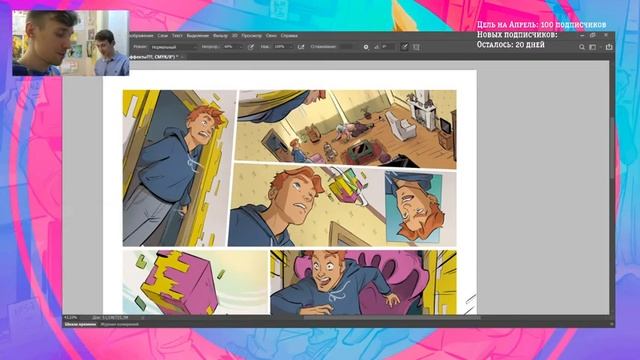
Task: Click the brush angle icon
Action: (x=376, y=47)
